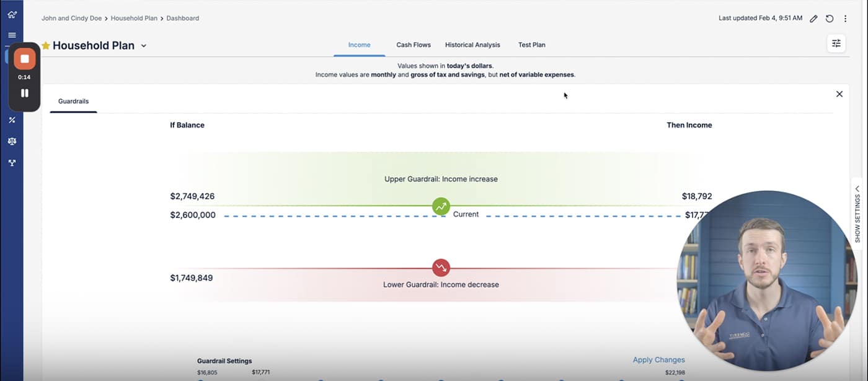Image resolution: width=868 pixels, height=381 pixels.
Task: Expand the Household Plan dropdown arrow
Action: [x=144, y=46]
